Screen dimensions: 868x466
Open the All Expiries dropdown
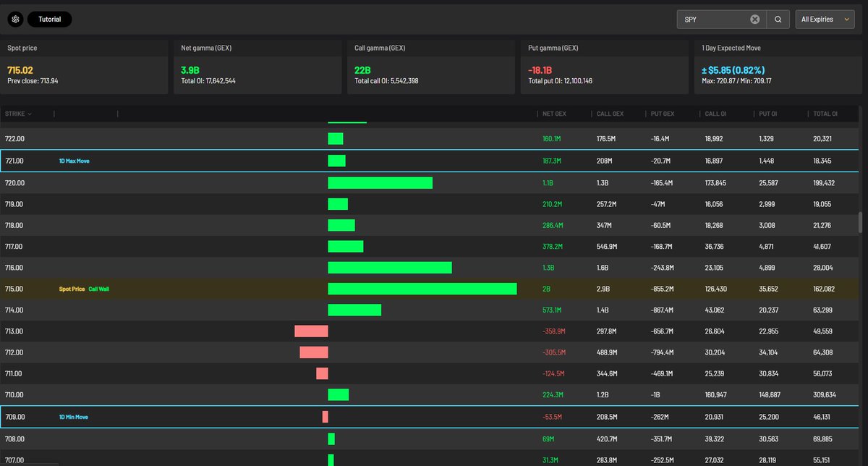(x=825, y=20)
